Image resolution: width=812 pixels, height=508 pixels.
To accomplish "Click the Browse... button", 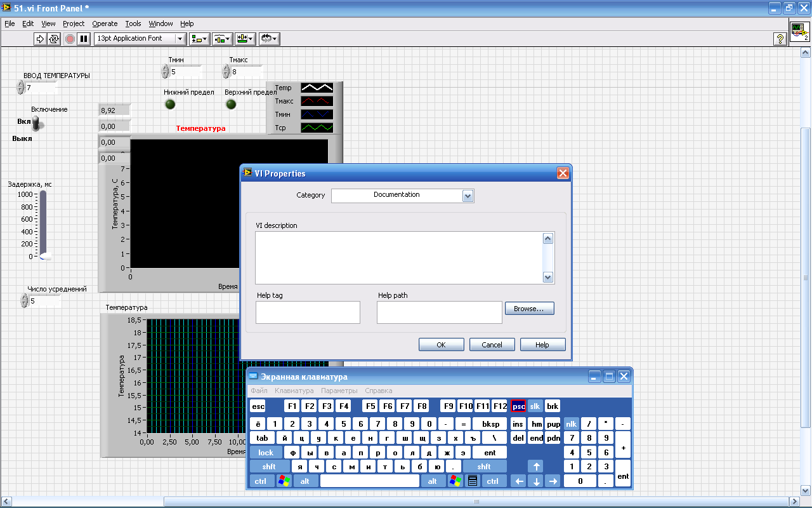I will (x=529, y=309).
